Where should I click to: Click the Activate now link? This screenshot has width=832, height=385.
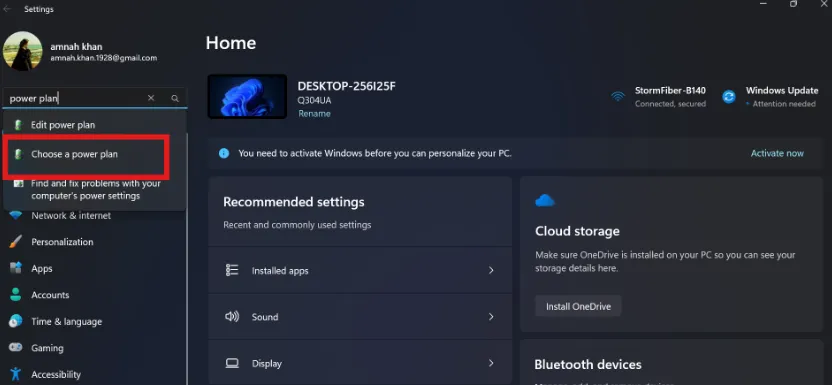tap(777, 153)
